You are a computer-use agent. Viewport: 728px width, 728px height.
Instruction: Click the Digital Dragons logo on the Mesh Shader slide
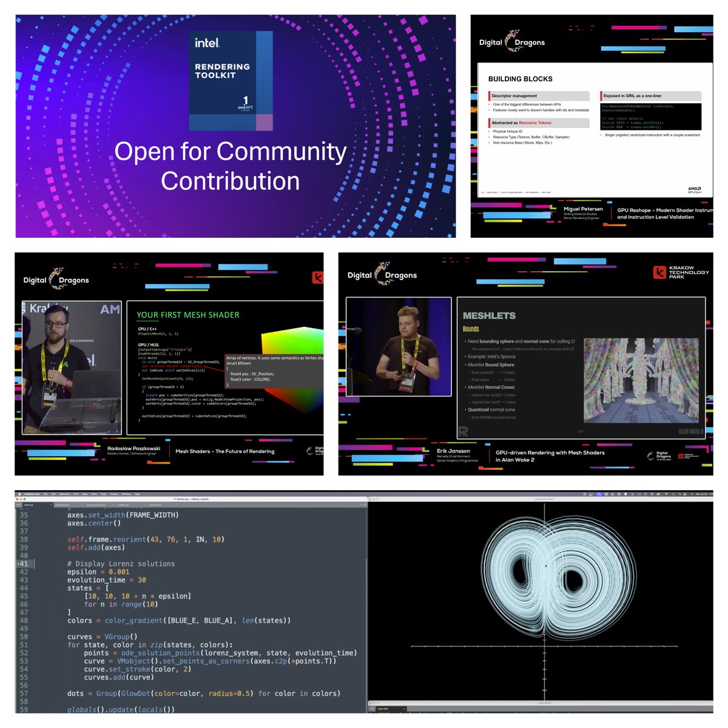[56, 279]
